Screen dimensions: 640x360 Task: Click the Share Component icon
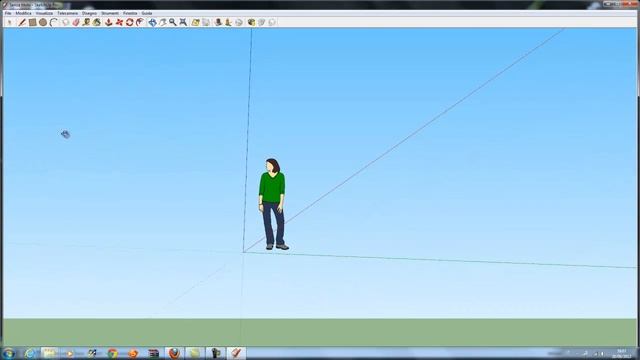(272, 22)
